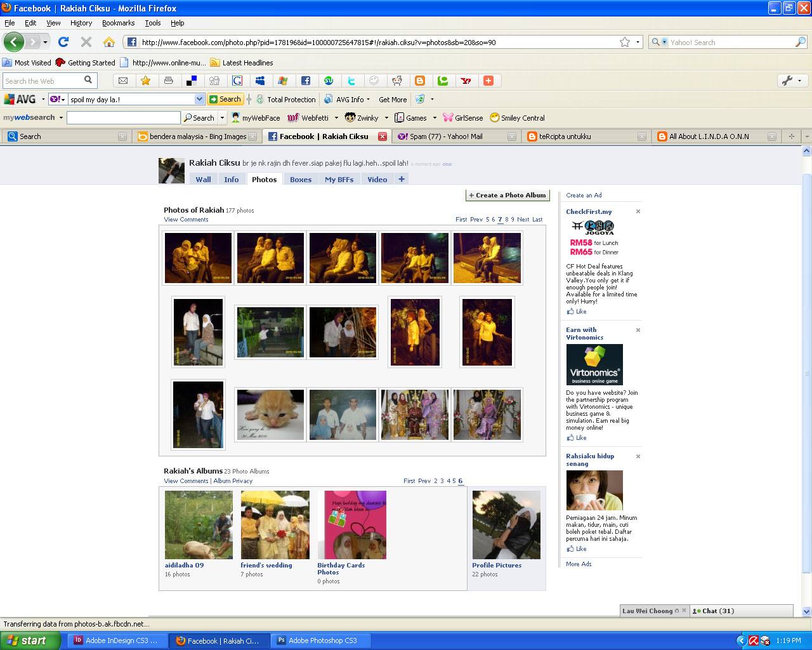Open the Tools menu
Screen dimensions: 812x650
click(x=153, y=23)
